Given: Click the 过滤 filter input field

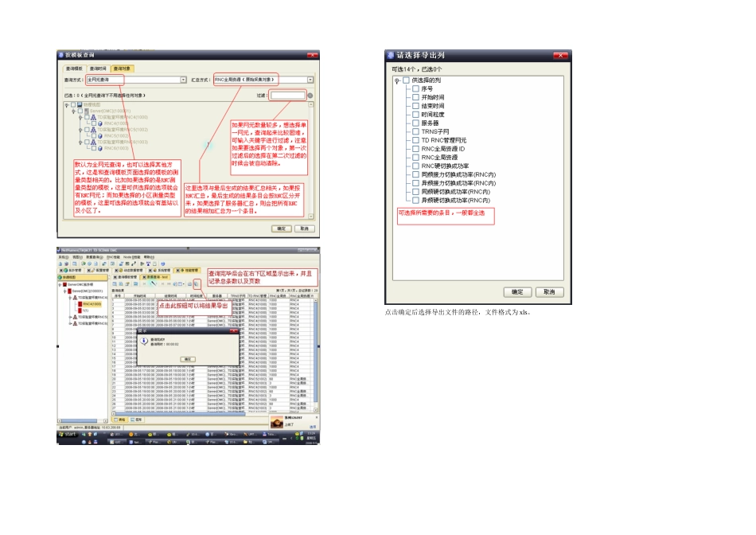Looking at the screenshot, I should (288, 96).
